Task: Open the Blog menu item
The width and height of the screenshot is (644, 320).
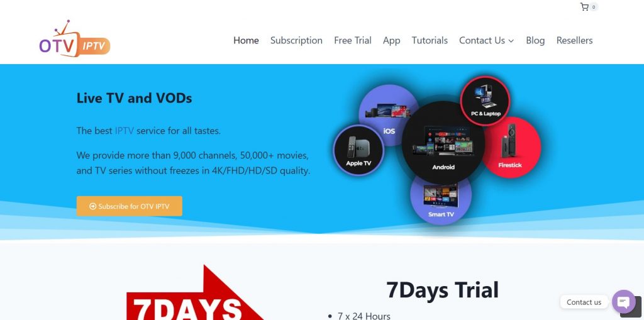Action: coord(535,40)
